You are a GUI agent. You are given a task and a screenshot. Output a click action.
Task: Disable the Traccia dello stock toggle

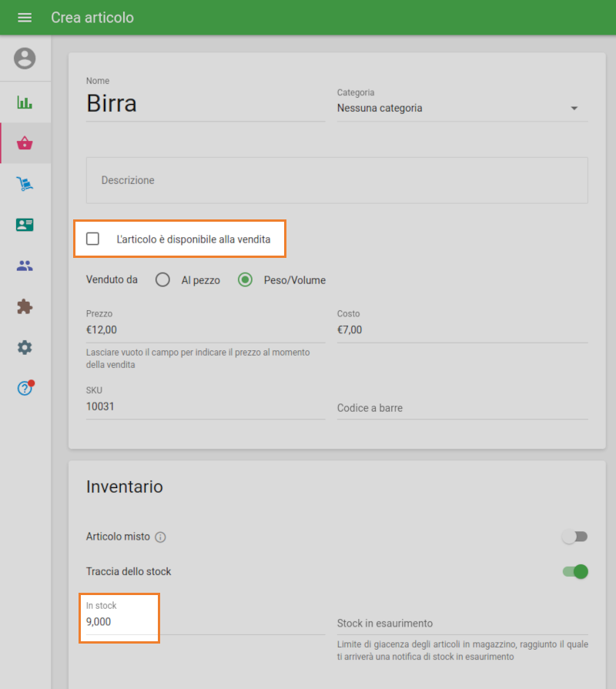pos(574,572)
